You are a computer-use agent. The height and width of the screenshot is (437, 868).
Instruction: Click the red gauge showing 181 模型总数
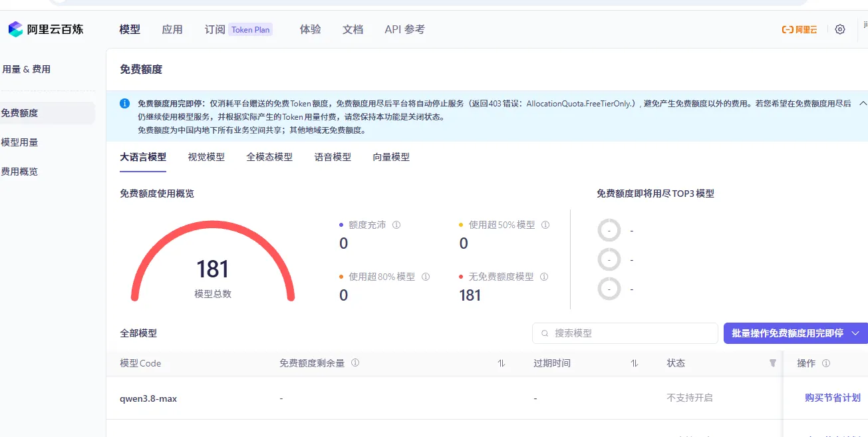[x=213, y=261]
